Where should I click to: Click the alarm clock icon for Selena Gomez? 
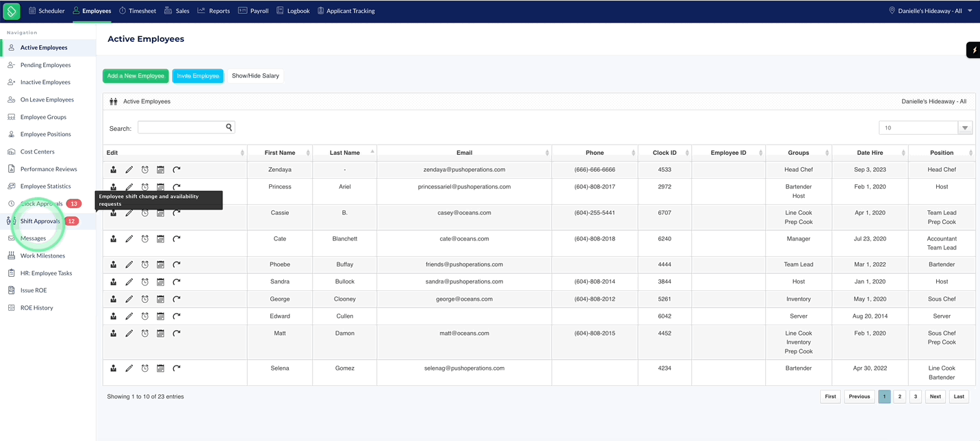(x=145, y=368)
